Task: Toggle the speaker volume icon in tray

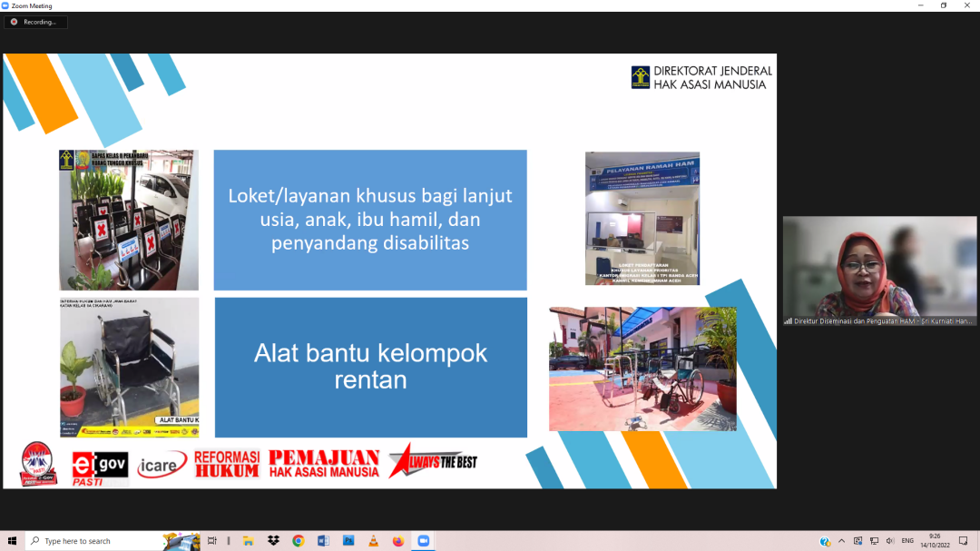Action: tap(889, 541)
